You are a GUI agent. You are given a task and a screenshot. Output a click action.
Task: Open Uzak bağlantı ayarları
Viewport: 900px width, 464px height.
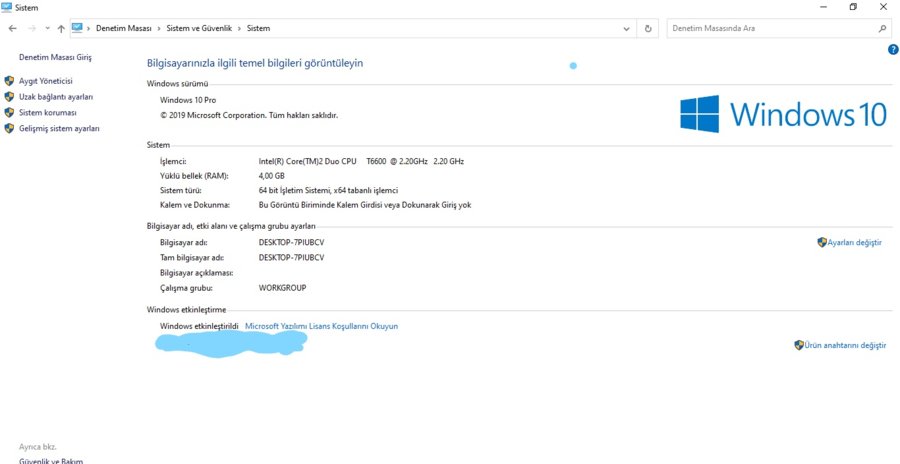[56, 97]
